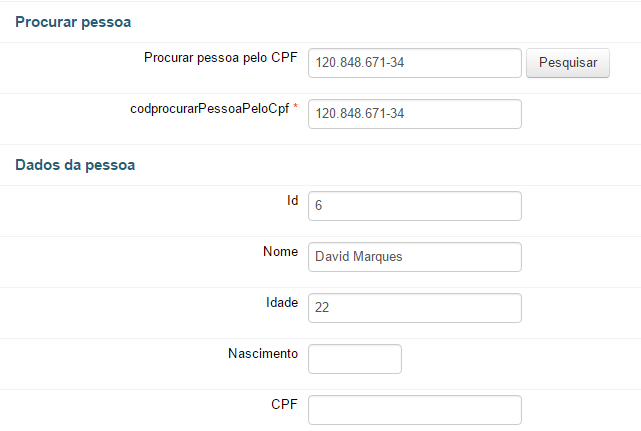
Task: Focus the Idade input field
Action: pos(415,308)
